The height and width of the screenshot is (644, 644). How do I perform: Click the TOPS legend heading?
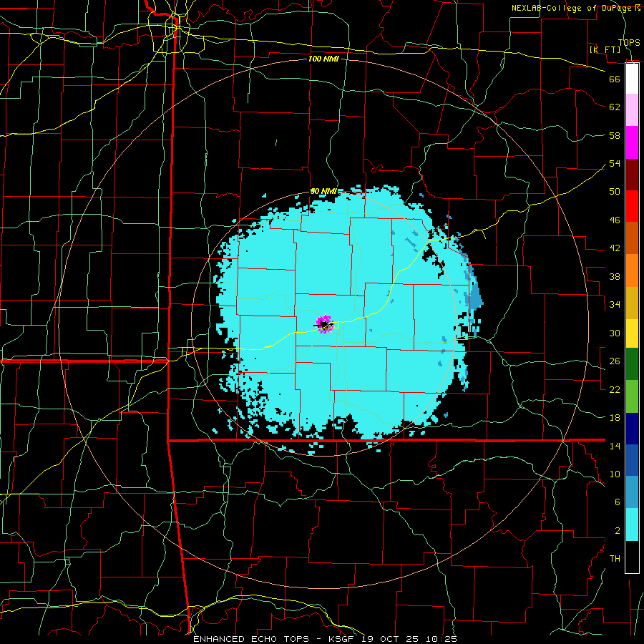tap(629, 42)
